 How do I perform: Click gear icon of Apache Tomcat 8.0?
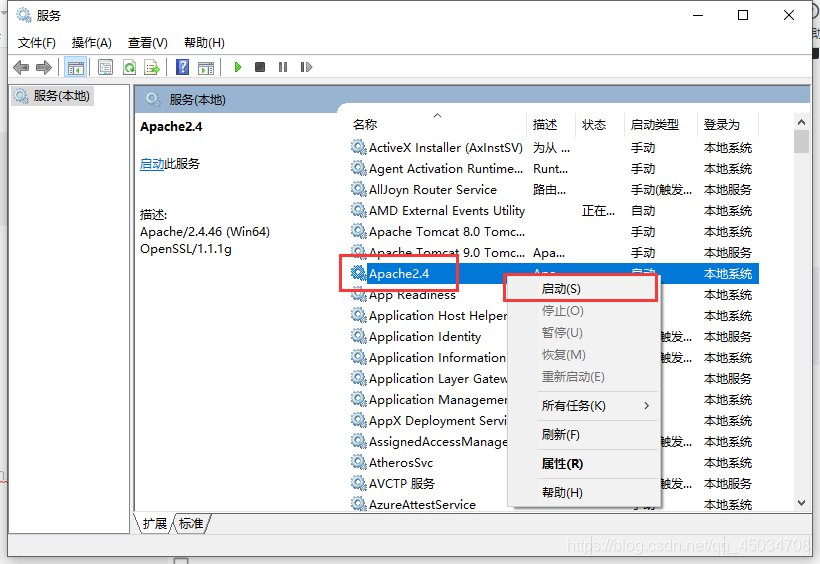[358, 231]
